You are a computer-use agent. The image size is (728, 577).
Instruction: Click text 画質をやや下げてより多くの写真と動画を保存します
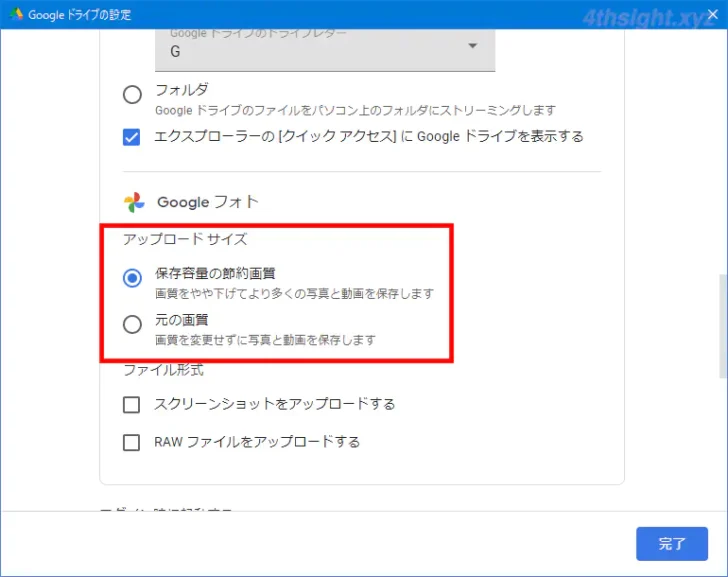(x=294, y=293)
